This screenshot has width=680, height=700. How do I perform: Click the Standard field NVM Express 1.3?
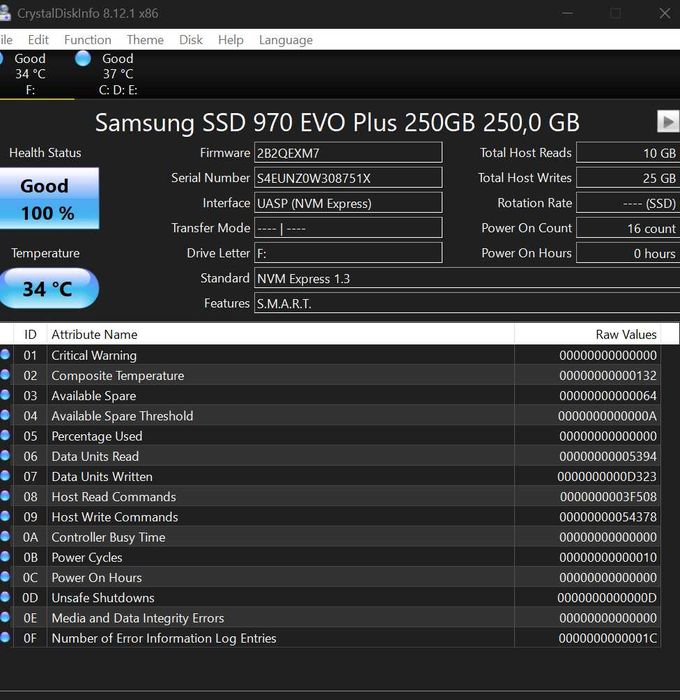pyautogui.click(x=467, y=278)
